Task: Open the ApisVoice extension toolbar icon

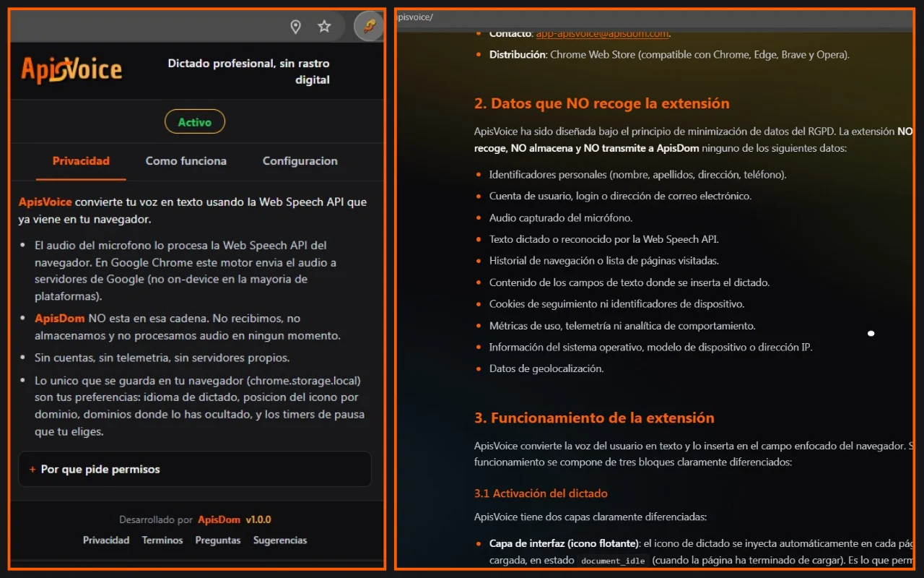Action: click(x=369, y=27)
